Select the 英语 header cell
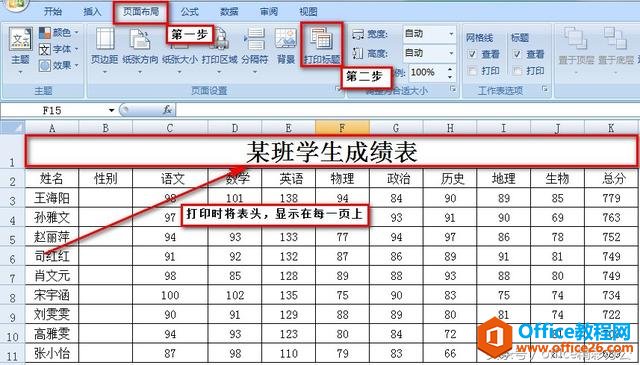 click(x=289, y=178)
